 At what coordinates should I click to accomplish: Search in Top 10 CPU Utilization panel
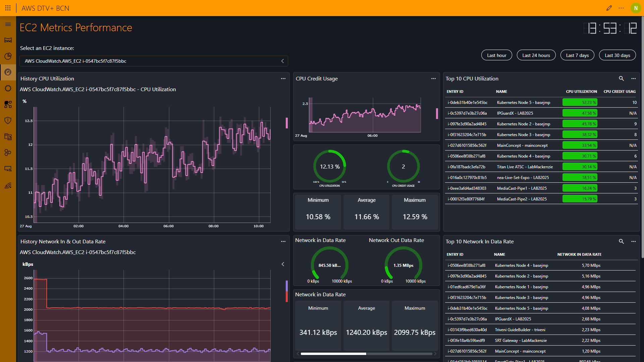pyautogui.click(x=621, y=78)
